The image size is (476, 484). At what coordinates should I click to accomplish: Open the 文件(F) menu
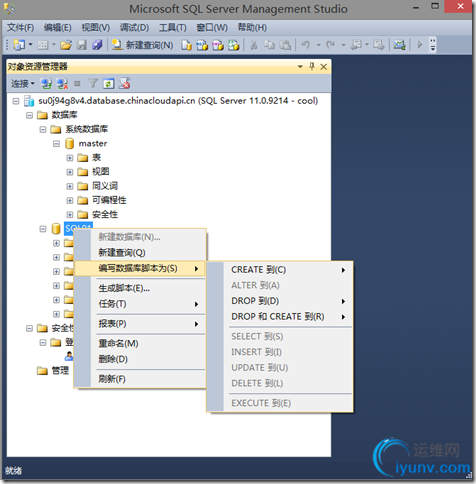[21, 28]
